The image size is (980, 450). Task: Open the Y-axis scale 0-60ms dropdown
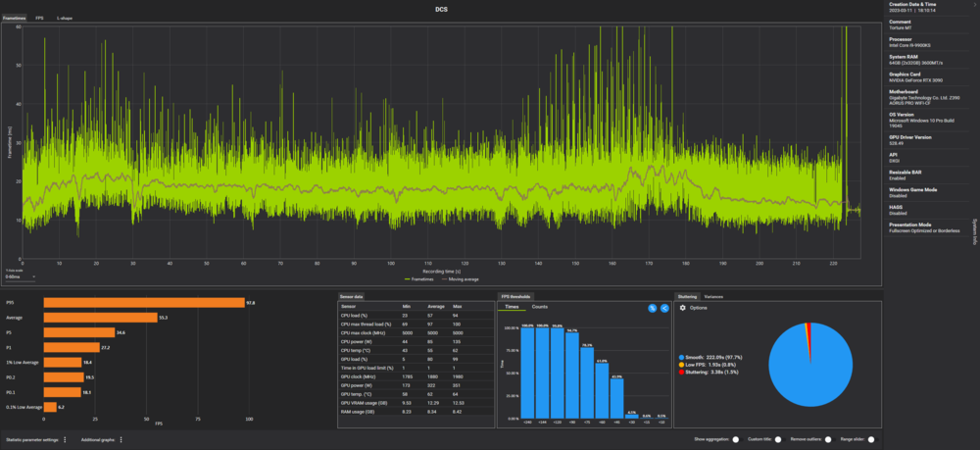click(x=20, y=277)
